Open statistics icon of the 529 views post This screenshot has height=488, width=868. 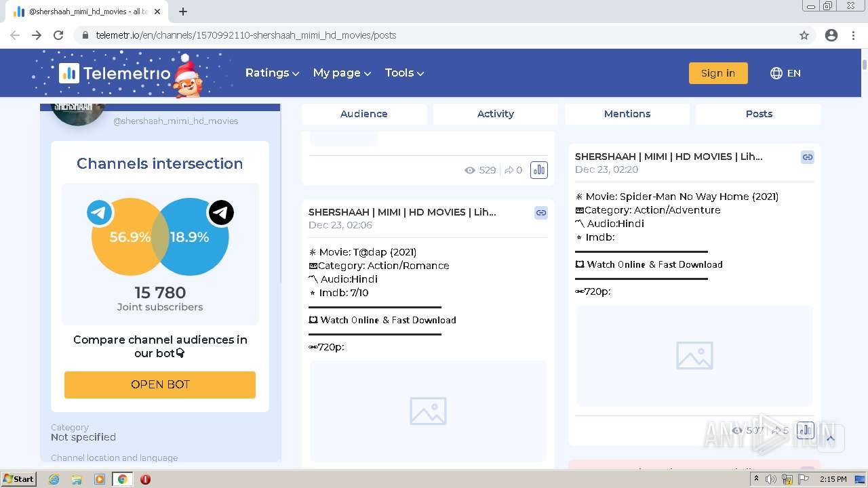coord(539,170)
